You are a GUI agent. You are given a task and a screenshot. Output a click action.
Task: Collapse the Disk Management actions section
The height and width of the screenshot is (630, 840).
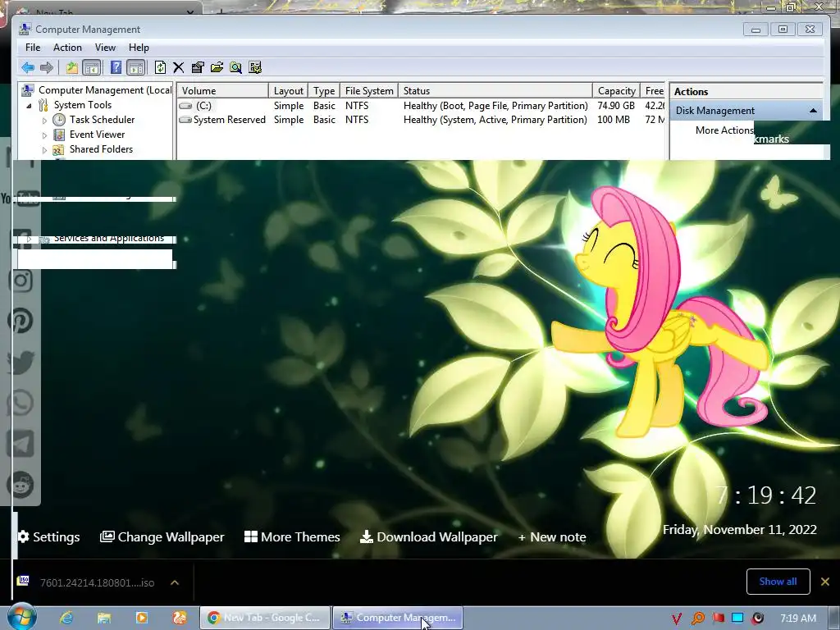(813, 111)
